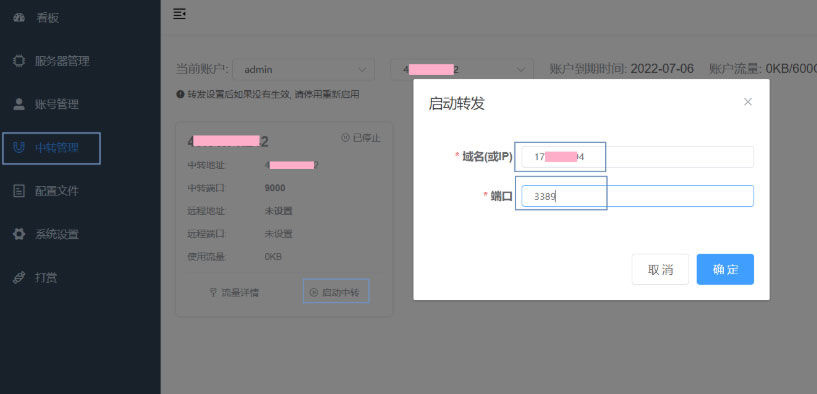
Task: Collapse the sidebar with the hamburger icon
Action: 180,14
